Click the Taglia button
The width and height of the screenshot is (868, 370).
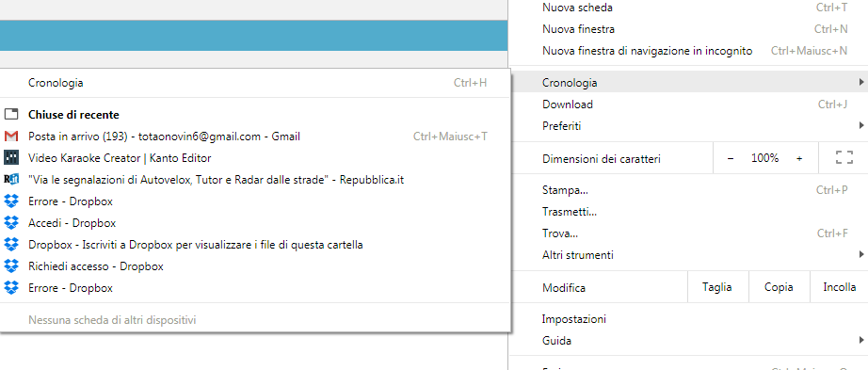(717, 287)
